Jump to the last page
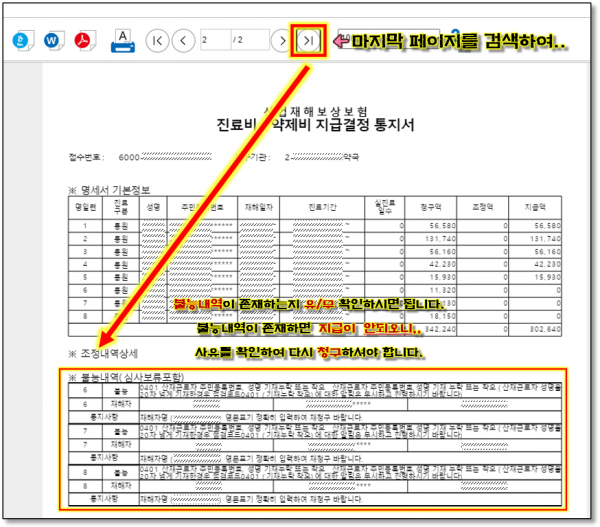The height and width of the screenshot is (527, 600). coord(309,41)
